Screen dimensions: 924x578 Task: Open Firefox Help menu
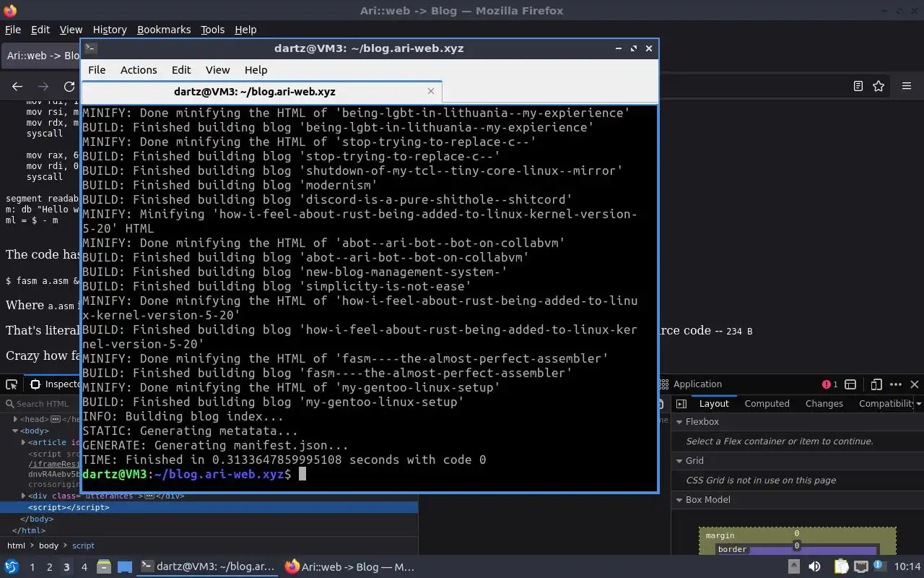[245, 30]
